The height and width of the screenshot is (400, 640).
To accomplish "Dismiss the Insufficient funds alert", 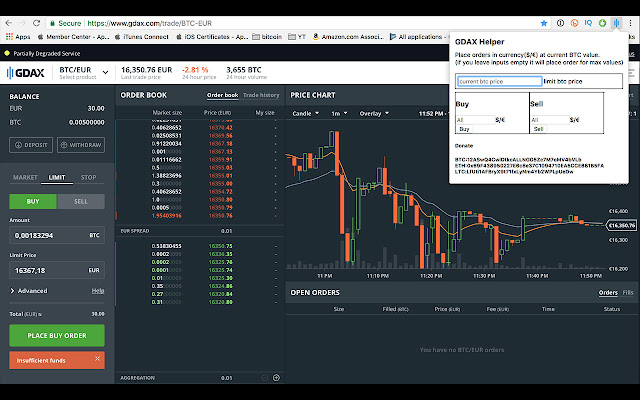I will click(x=97, y=358).
